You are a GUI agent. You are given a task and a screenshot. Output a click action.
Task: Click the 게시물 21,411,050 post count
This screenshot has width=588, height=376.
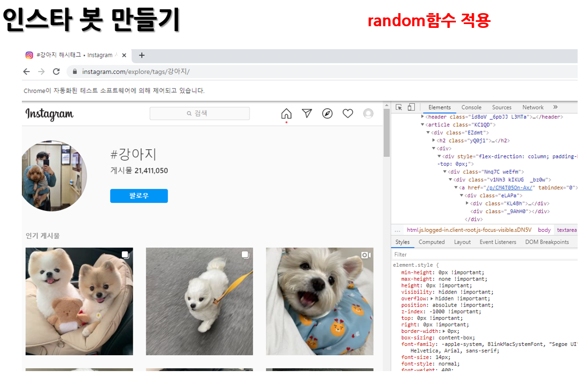139,171
